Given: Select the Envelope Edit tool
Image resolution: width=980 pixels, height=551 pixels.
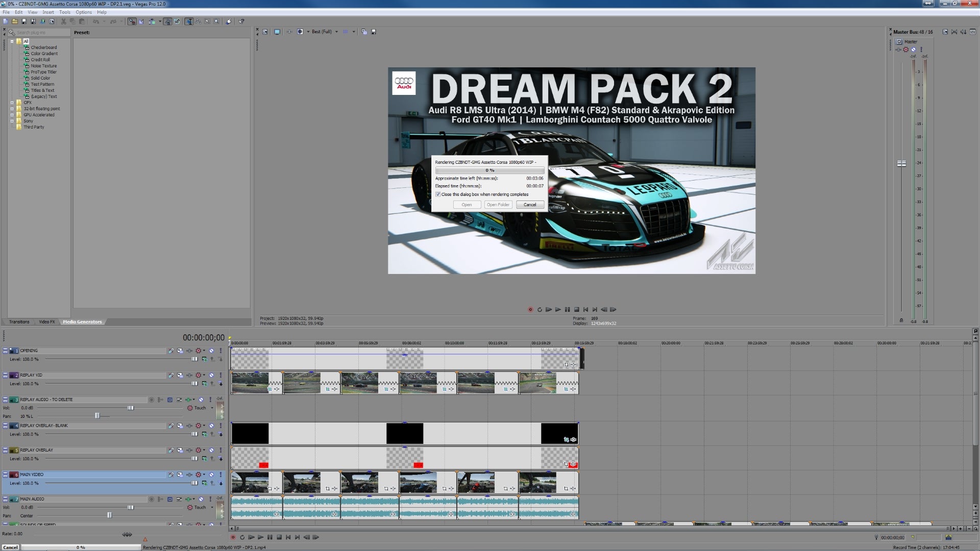Looking at the screenshot, I should point(198,21).
